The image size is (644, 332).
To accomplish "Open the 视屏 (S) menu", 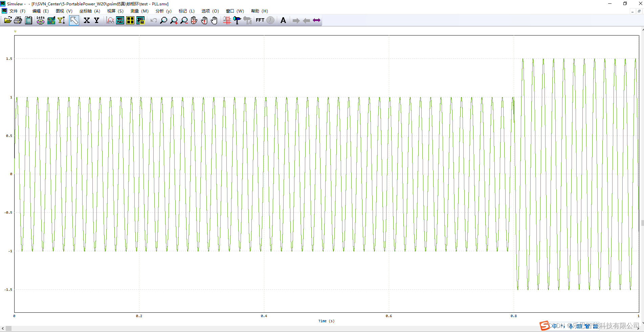I will (115, 11).
